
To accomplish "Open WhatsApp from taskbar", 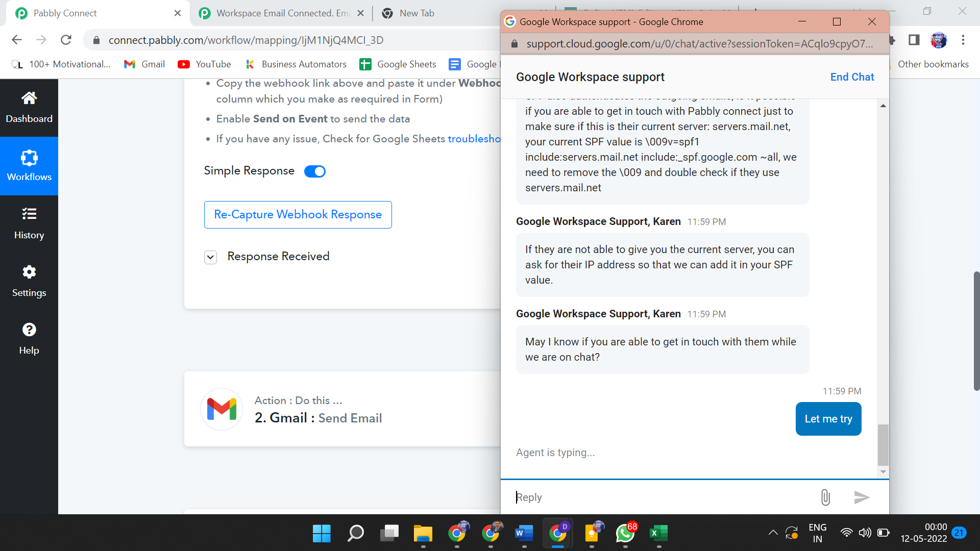I will [x=625, y=533].
